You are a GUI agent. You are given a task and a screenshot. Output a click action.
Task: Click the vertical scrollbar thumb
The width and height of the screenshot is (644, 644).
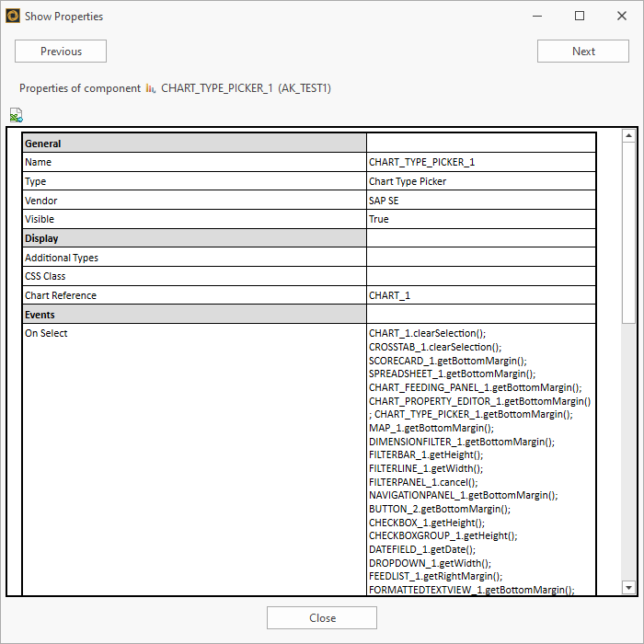(629, 230)
